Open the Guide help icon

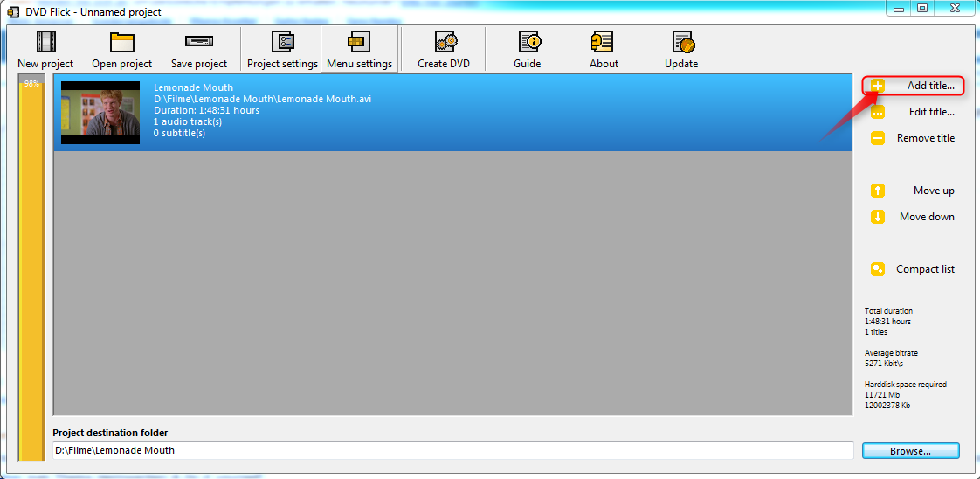click(x=528, y=42)
